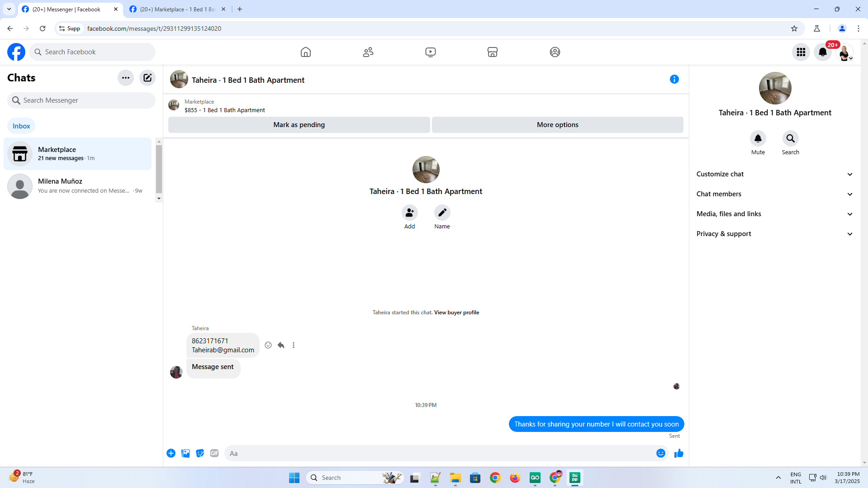Mute the conversation
The image size is (868, 488).
(758, 138)
